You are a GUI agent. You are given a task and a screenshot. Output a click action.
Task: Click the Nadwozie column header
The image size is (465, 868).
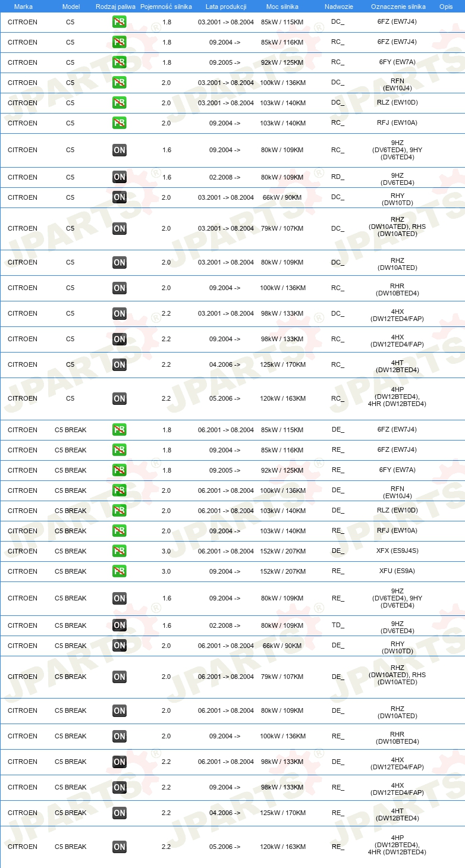338,7
